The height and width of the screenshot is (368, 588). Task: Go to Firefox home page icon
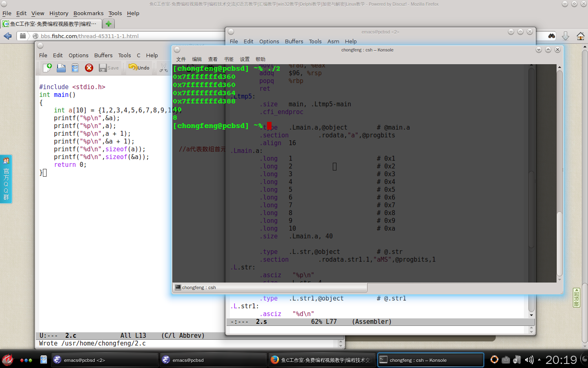[580, 36]
